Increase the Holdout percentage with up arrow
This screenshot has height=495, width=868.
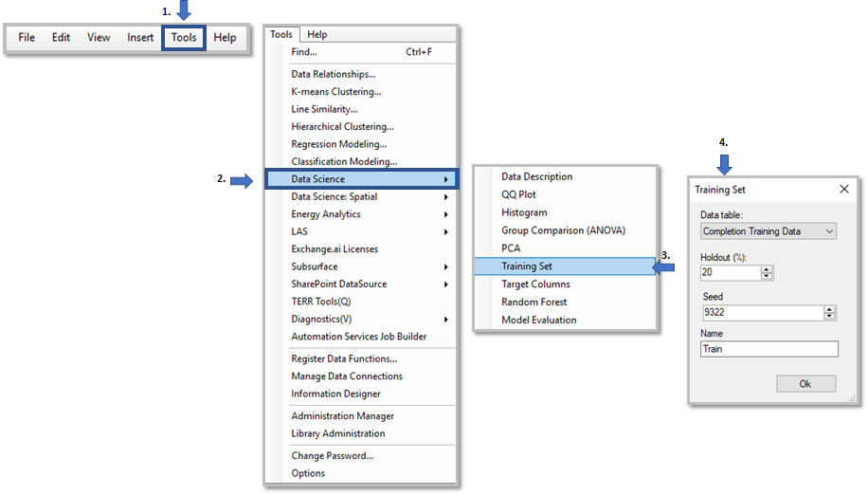(767, 269)
